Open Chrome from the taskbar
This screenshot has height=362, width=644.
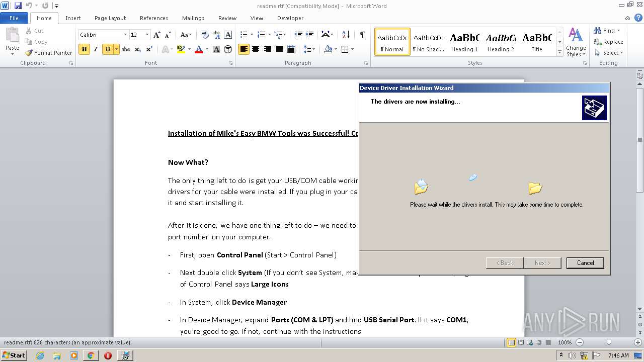click(x=91, y=355)
